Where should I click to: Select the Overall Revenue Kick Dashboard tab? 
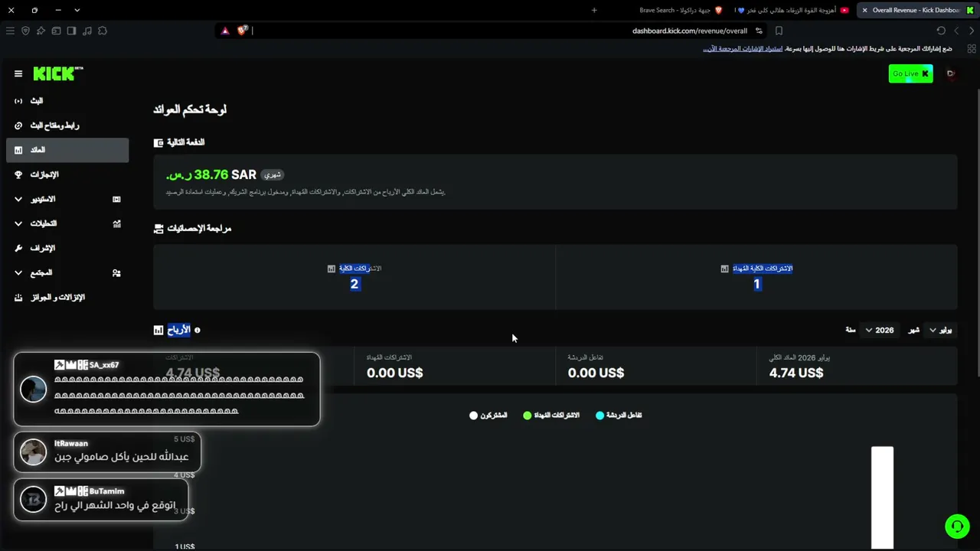coord(919,10)
